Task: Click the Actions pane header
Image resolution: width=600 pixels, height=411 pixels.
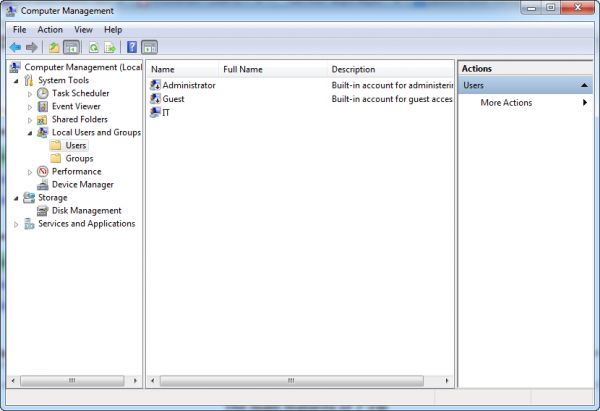Action: [x=525, y=68]
